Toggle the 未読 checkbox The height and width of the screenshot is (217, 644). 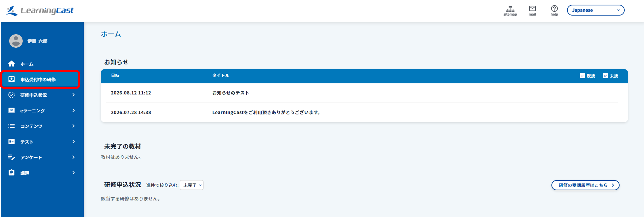(x=605, y=76)
